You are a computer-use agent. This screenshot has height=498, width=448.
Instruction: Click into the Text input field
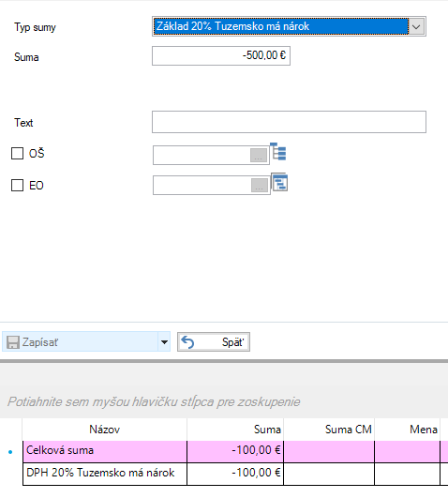289,122
